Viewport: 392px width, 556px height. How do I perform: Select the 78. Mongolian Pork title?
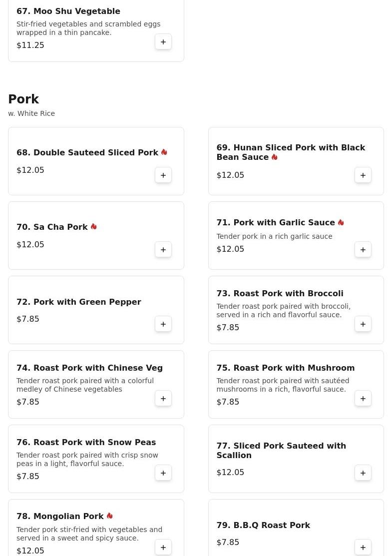coord(60,517)
